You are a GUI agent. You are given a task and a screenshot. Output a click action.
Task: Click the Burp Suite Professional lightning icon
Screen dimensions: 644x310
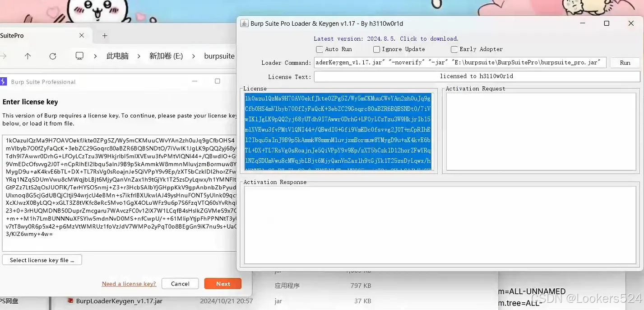[4, 82]
